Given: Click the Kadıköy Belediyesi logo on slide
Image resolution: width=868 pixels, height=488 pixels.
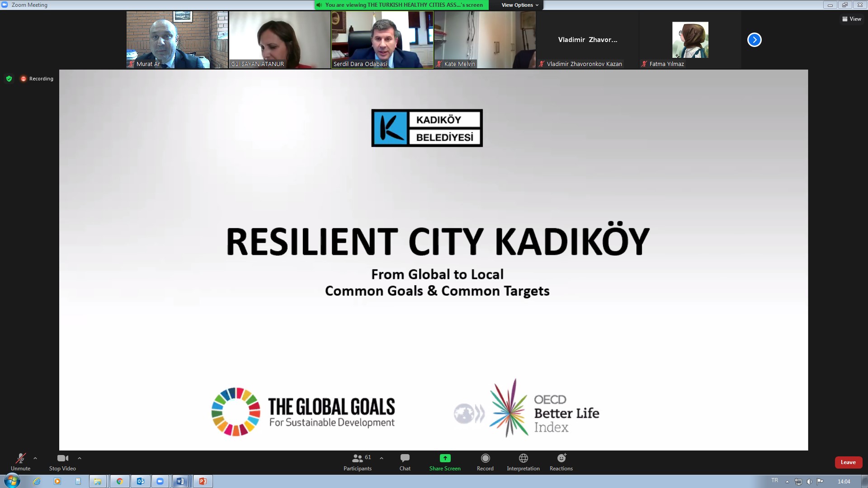Looking at the screenshot, I should coord(427,128).
